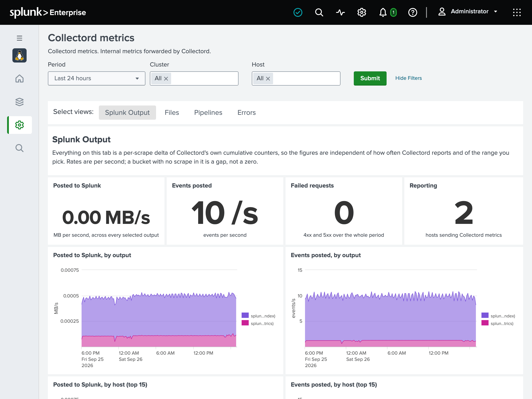Click pink legend swatch in Posted to Splunk chart
Image resolution: width=532 pixels, height=399 pixels.
245,323
